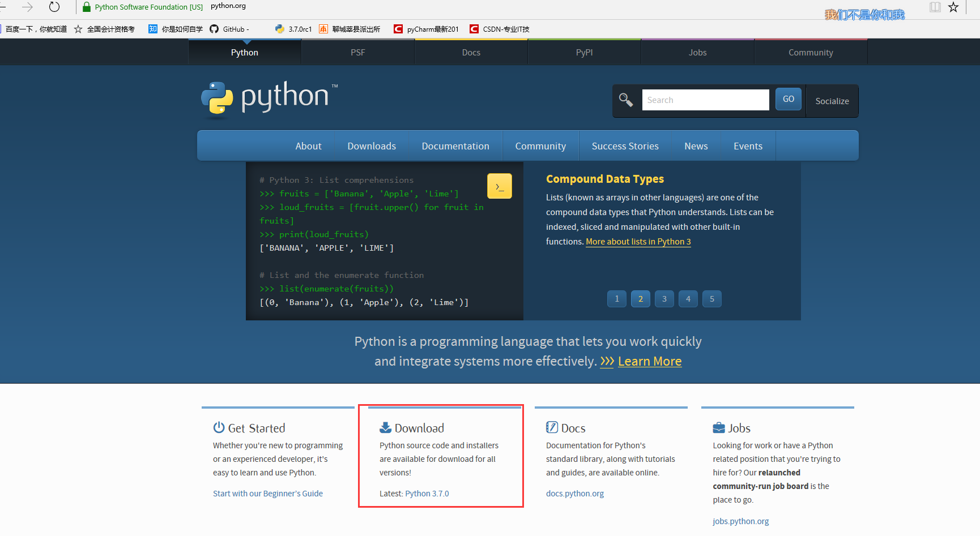980x536 pixels.
Task: Launch the interactive shell yellow button
Action: coord(500,186)
